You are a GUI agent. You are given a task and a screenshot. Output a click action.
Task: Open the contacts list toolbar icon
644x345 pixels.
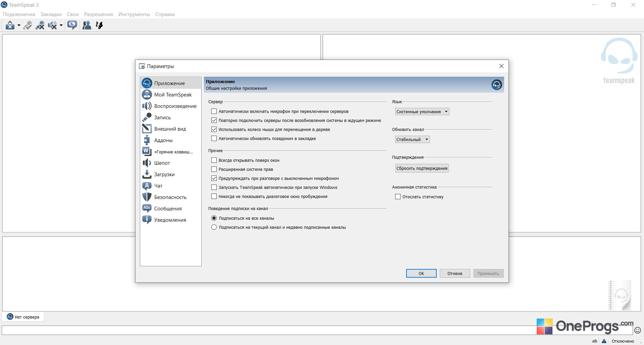[x=87, y=25]
